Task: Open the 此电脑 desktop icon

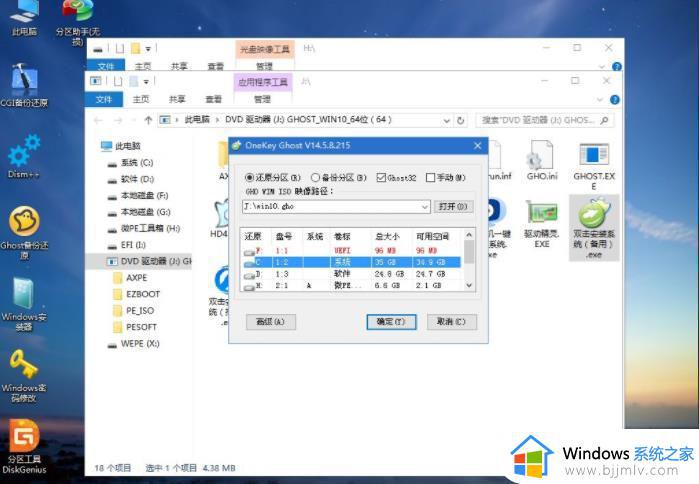Action: pos(24,16)
